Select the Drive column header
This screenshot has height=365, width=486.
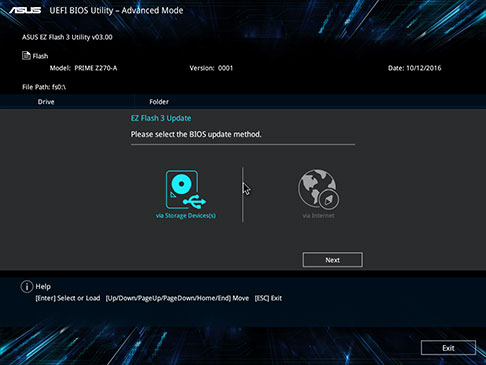pos(46,102)
